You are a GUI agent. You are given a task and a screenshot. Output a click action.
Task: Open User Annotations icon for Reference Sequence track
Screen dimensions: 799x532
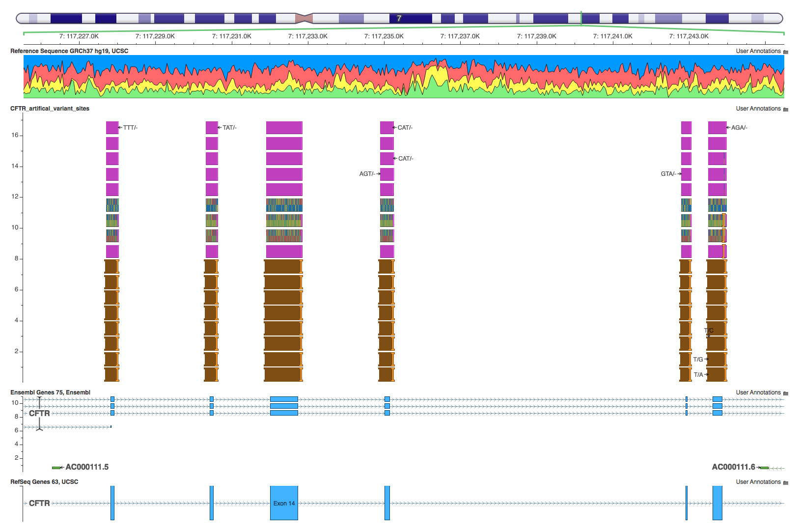click(x=786, y=52)
